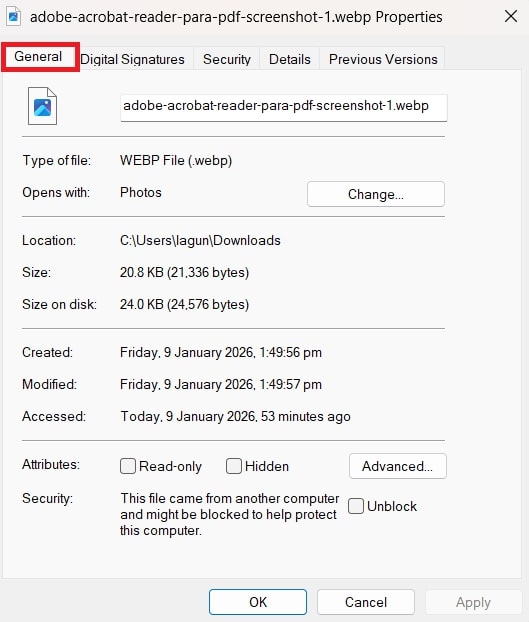Screen dimensions: 529x622
Task: Click the size on disk '24.0 KB (24,576 bytes)'
Action: [x=184, y=304]
